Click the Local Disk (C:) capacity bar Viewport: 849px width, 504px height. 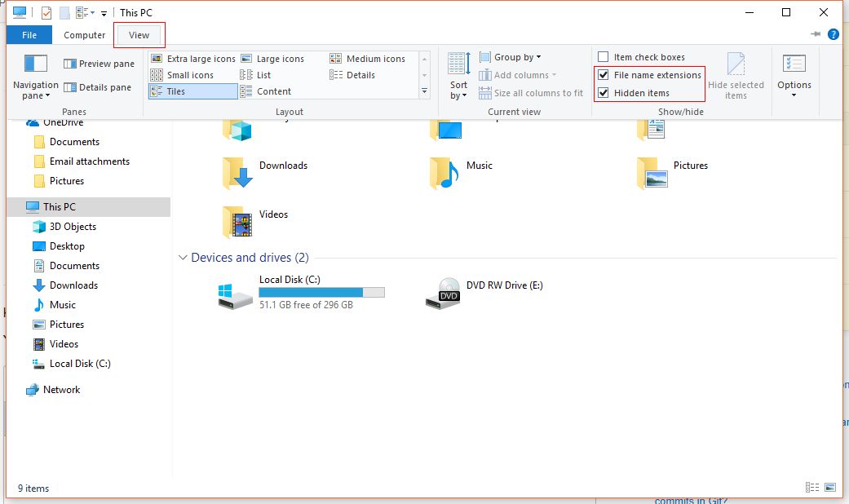pos(321,292)
